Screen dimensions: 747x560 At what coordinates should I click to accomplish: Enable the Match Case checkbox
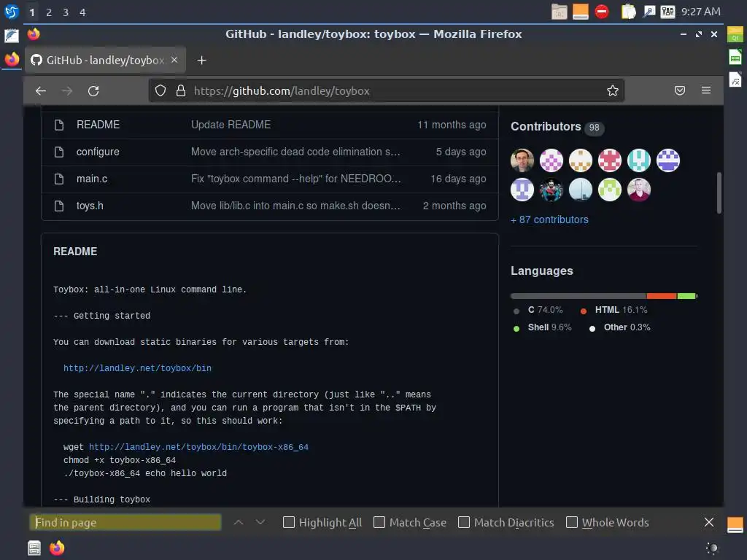379,522
